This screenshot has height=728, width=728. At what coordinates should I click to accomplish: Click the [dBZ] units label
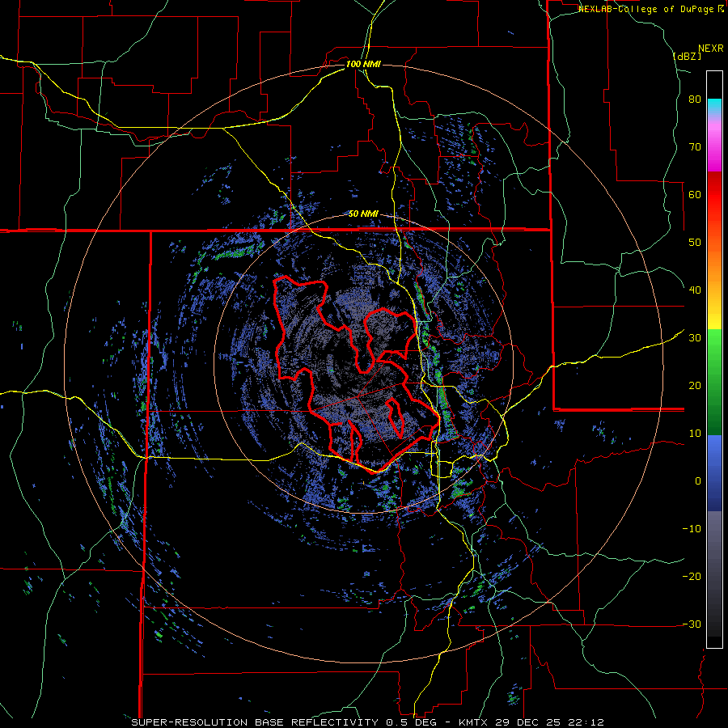(687, 56)
